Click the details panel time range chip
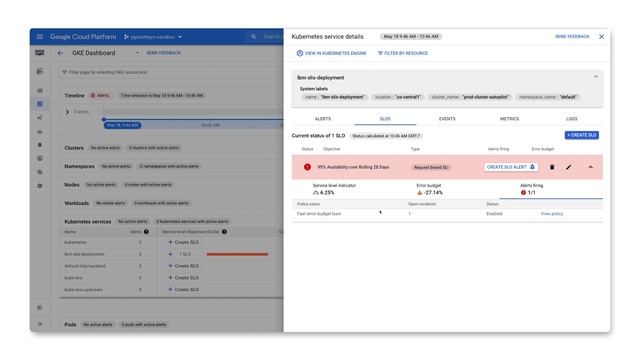Image resolution: width=640 pixels, height=360 pixels. 411,37
